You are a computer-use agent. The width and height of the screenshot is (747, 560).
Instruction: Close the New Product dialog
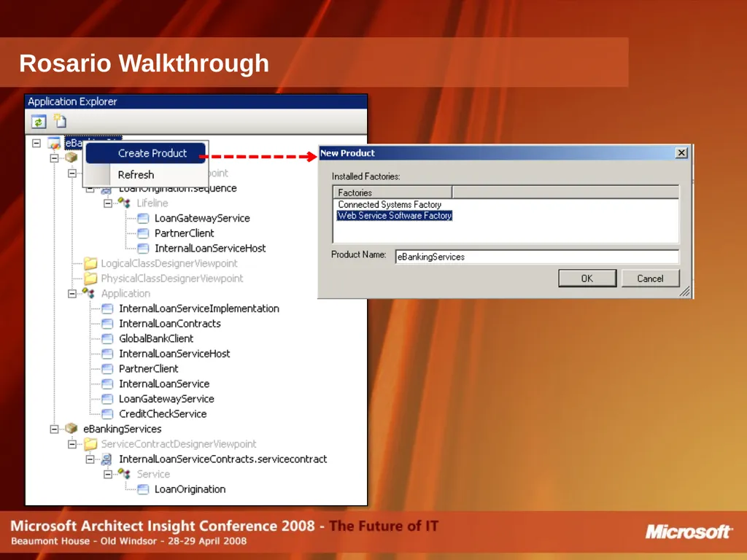[x=682, y=153]
